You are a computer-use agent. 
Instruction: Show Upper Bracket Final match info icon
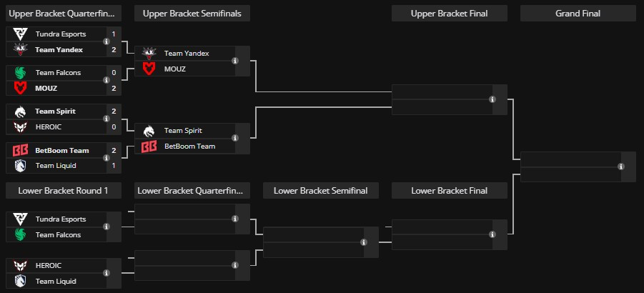click(492, 100)
